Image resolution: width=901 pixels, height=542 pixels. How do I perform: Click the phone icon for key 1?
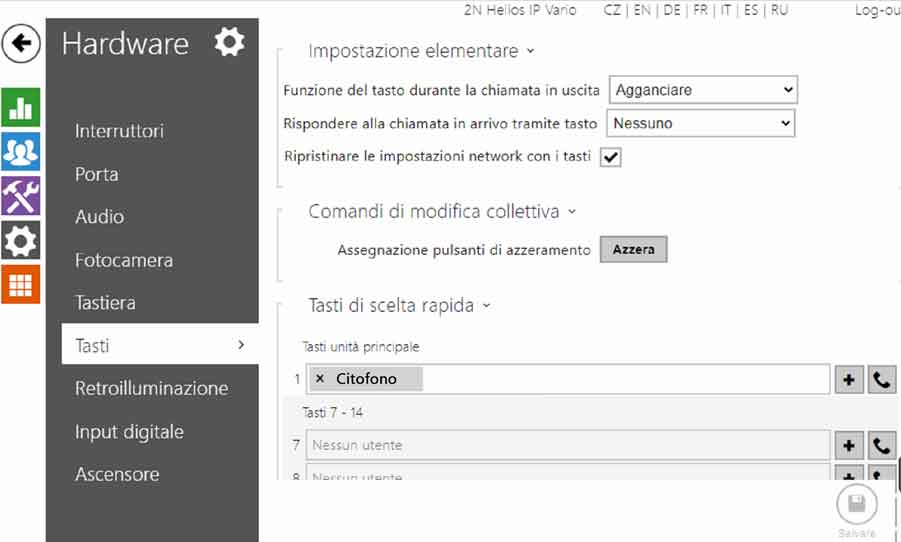[x=881, y=379]
